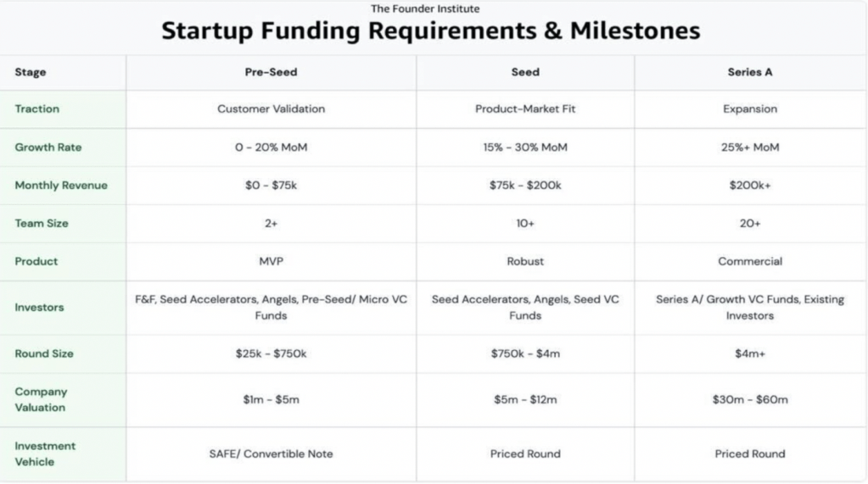Image resolution: width=868 pixels, height=484 pixels.
Task: Select the 'Commercial' product cell
Action: pos(750,262)
